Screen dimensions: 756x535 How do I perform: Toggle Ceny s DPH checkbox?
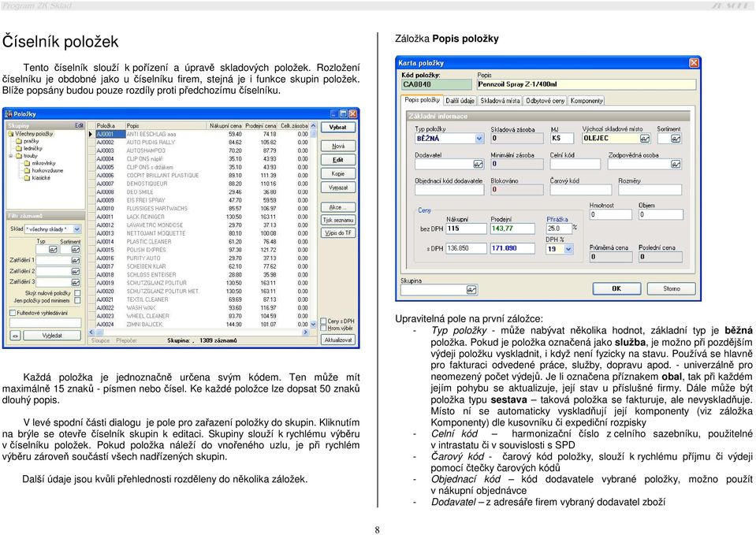(x=323, y=321)
